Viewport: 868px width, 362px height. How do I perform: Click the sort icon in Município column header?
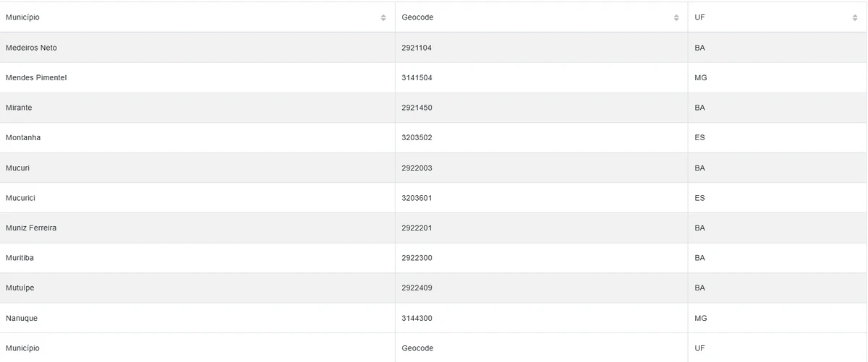click(x=383, y=17)
